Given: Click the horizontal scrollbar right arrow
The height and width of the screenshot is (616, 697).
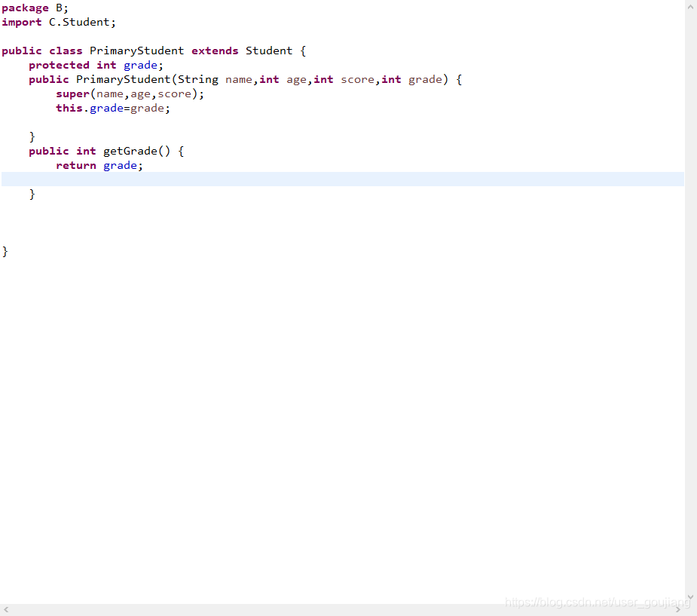Looking at the screenshot, I should click(678, 610).
